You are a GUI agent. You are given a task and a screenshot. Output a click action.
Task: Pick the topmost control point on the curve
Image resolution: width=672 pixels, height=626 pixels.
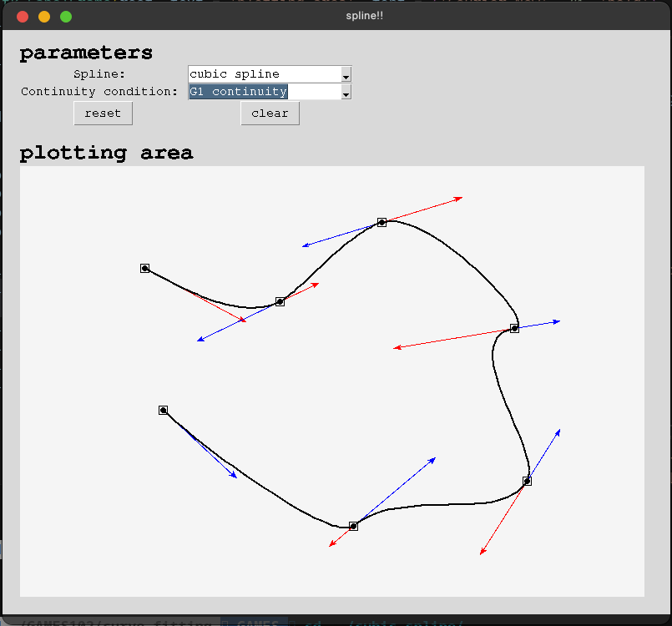click(x=381, y=222)
